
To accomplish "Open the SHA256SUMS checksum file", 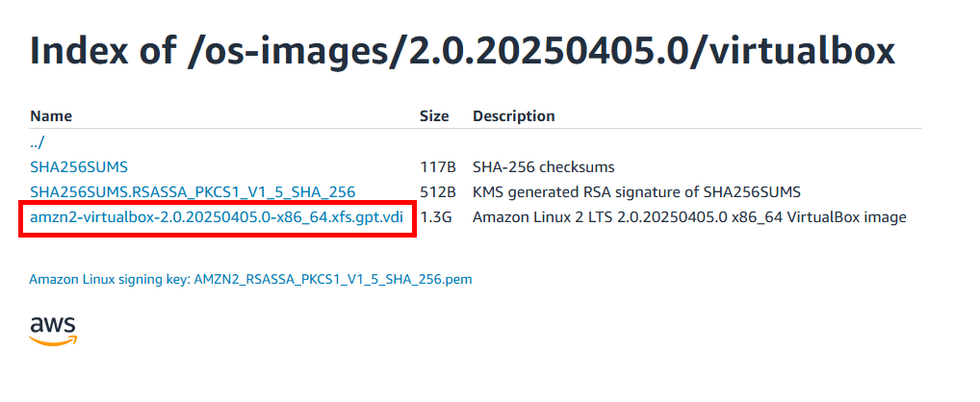I will click(x=79, y=167).
